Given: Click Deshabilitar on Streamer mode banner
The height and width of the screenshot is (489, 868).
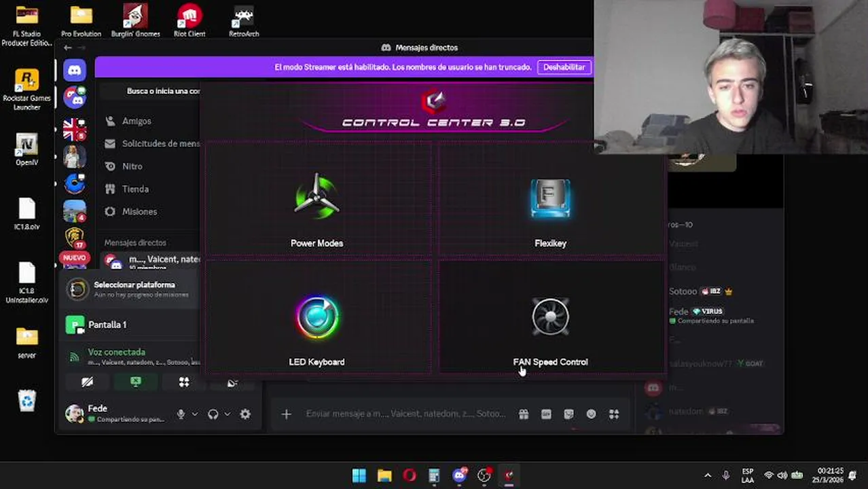Looking at the screenshot, I should (x=564, y=67).
